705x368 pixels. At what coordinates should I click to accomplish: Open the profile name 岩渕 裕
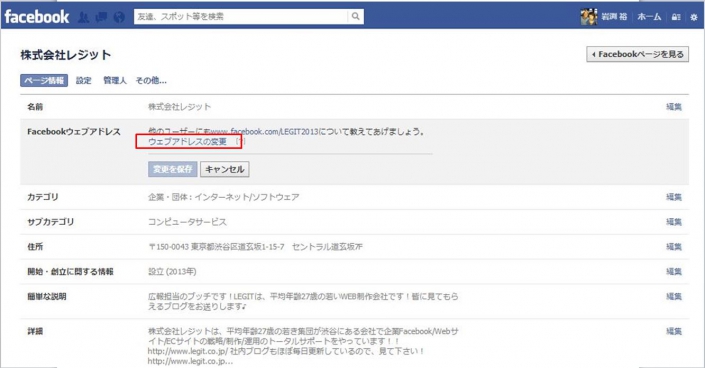(614, 17)
